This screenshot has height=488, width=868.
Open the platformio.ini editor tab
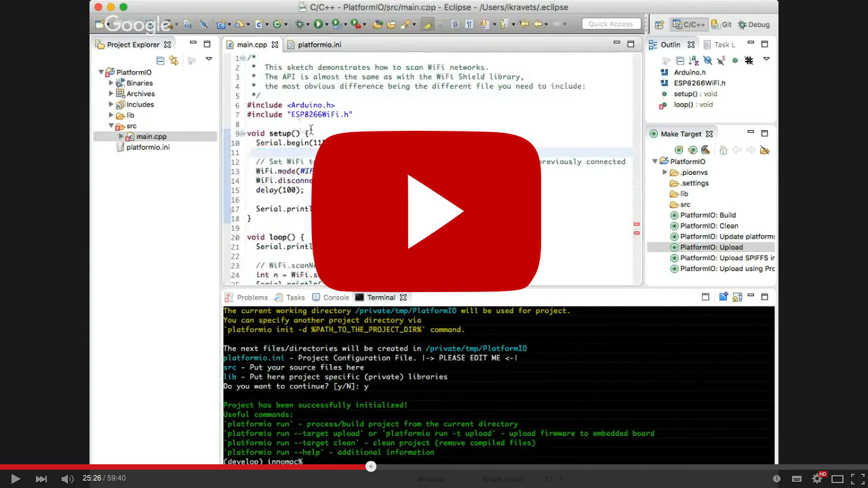click(x=319, y=45)
